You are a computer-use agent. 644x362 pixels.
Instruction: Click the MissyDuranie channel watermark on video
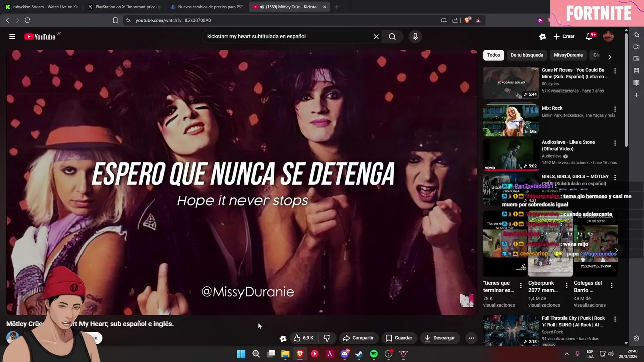tap(467, 300)
